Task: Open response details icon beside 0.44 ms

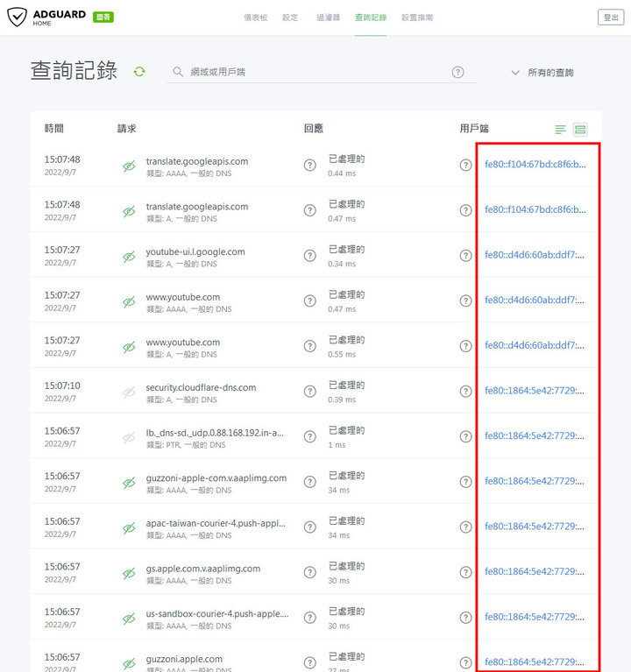Action: coord(310,165)
